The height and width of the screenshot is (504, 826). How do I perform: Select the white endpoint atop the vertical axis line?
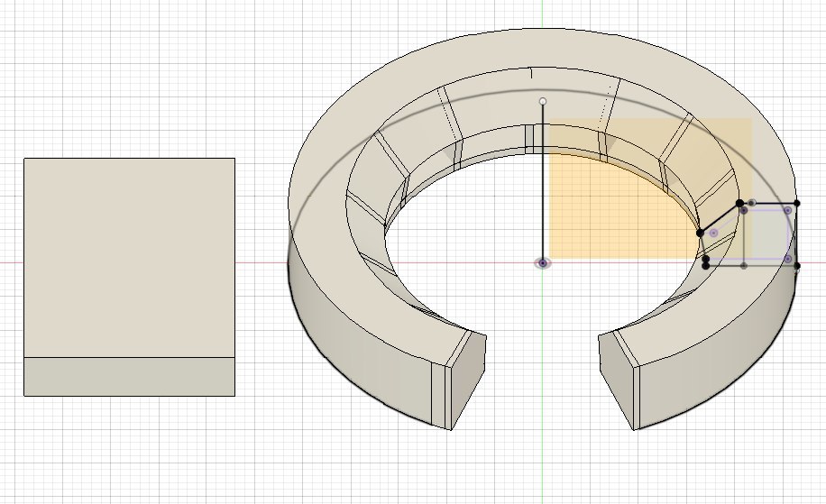pos(543,101)
